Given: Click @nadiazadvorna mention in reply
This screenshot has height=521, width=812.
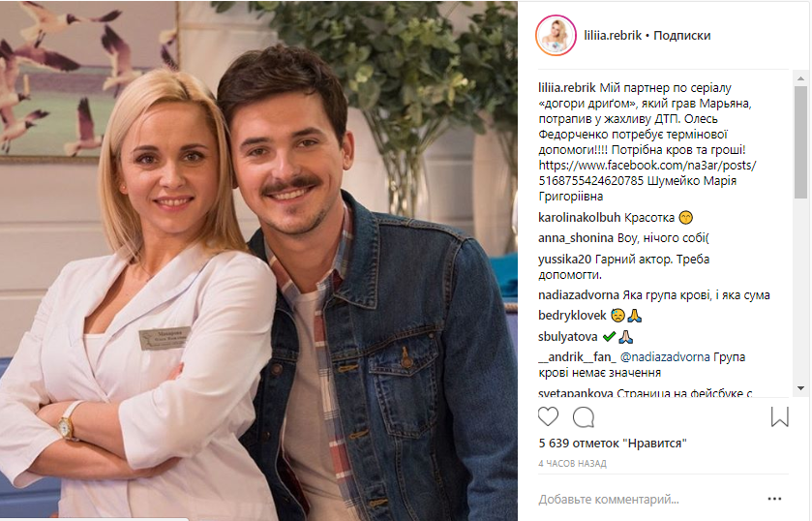Looking at the screenshot, I should [x=665, y=357].
